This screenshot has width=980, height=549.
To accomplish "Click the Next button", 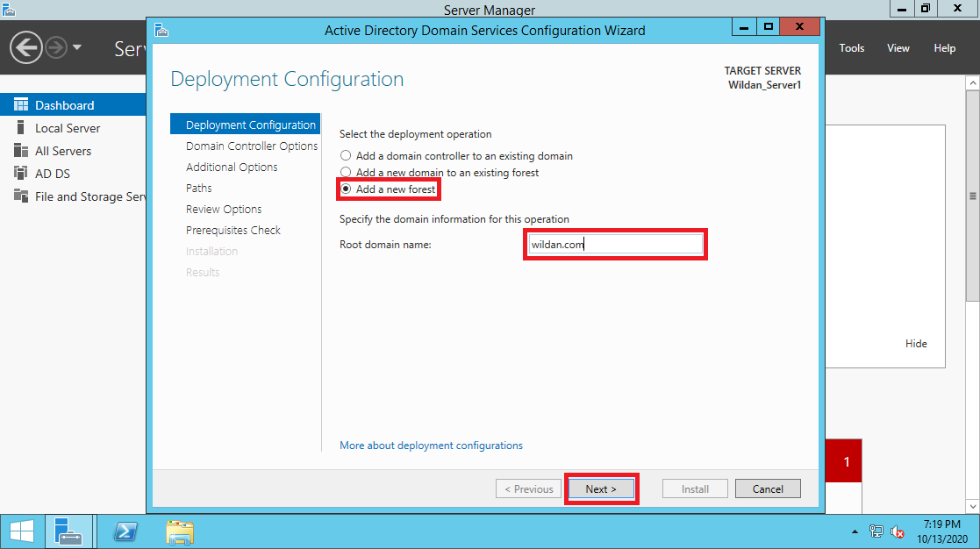I will 601,489.
